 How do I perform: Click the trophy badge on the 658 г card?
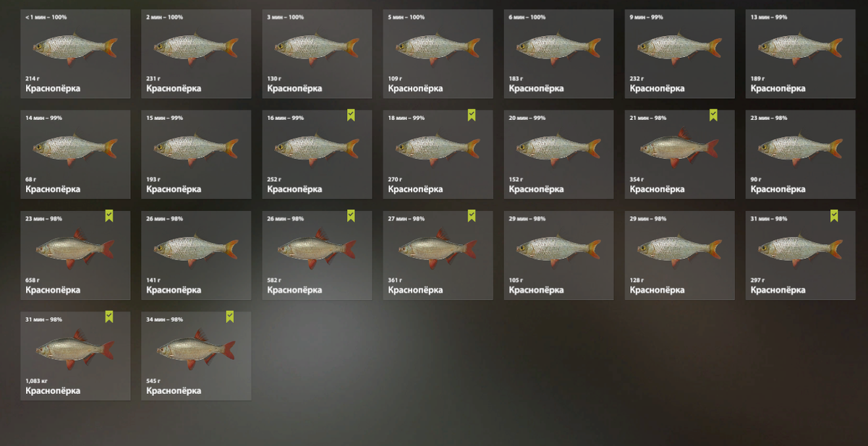[x=109, y=215]
